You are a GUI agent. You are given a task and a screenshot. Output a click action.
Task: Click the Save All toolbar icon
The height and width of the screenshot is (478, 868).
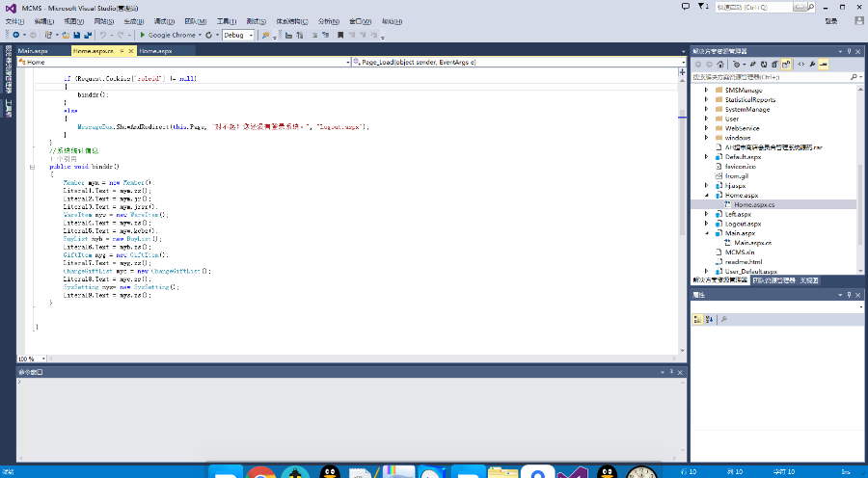pyautogui.click(x=88, y=35)
